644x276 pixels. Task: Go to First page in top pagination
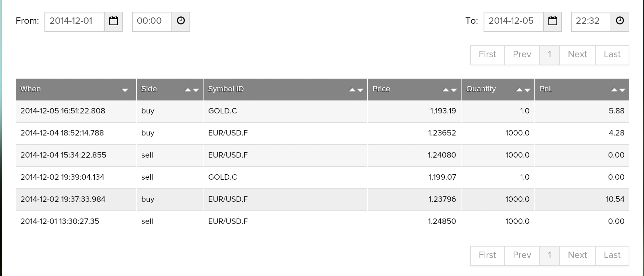click(x=487, y=55)
